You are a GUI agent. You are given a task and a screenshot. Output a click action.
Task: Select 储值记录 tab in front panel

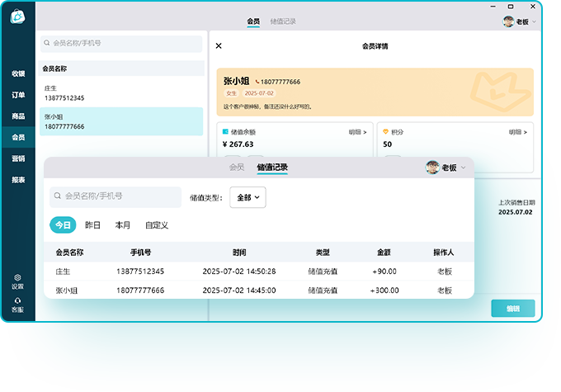[x=272, y=168]
